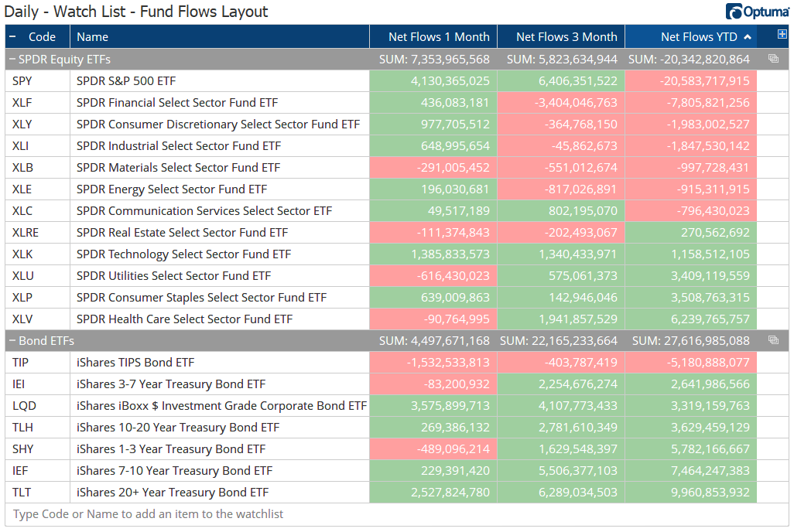Click the XLV code cell
The image size is (794, 532).
[37, 319]
